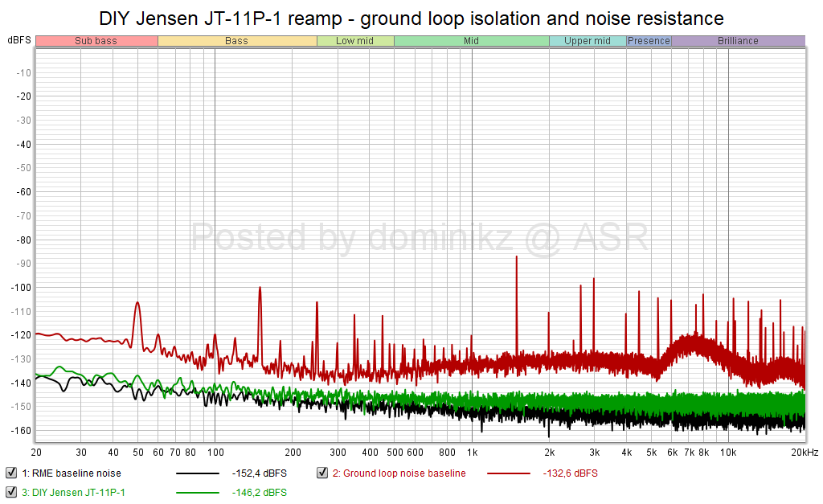
Task: Click the tip of the tallest red spike
Action: pyautogui.click(x=517, y=256)
